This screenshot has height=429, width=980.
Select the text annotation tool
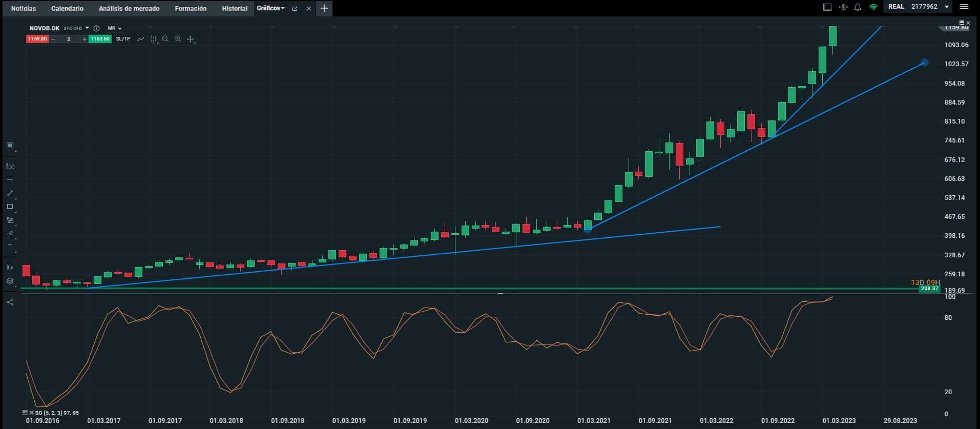10,247
